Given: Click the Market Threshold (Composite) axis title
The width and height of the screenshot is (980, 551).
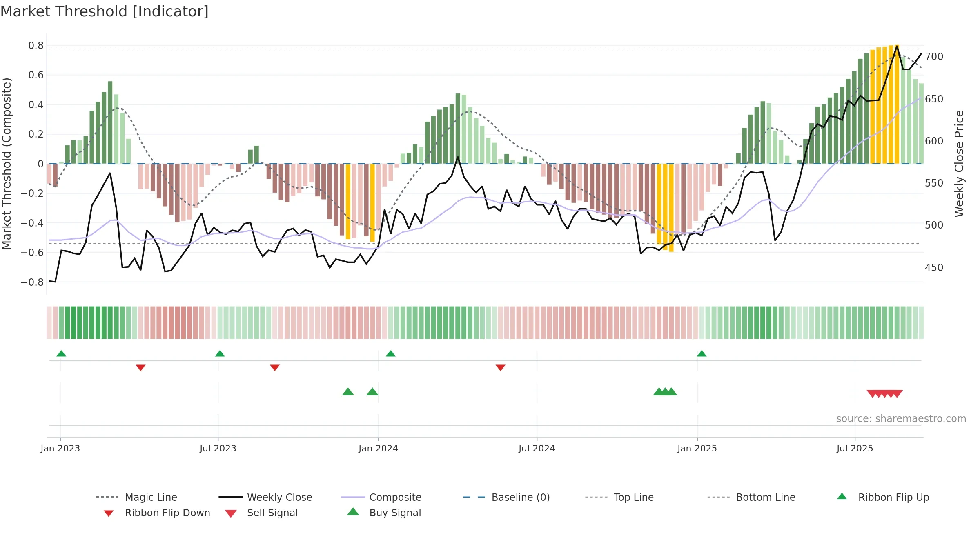Looking at the screenshot, I should click(7, 163).
